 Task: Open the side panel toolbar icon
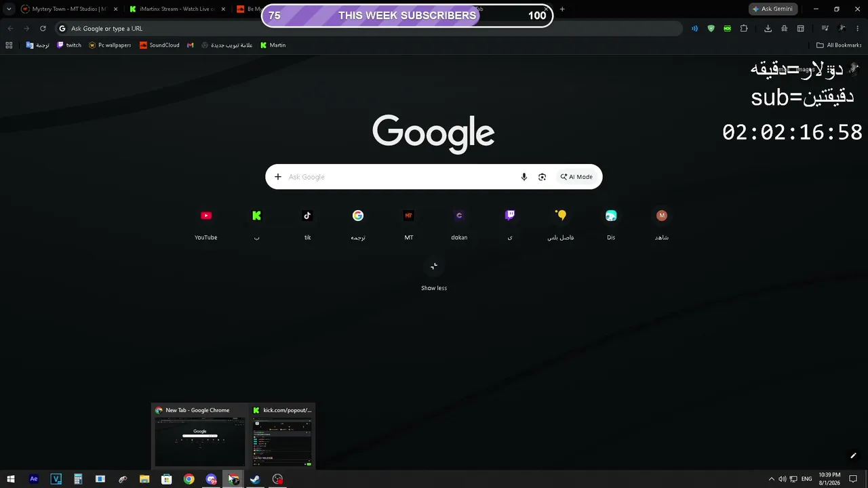coord(800,28)
